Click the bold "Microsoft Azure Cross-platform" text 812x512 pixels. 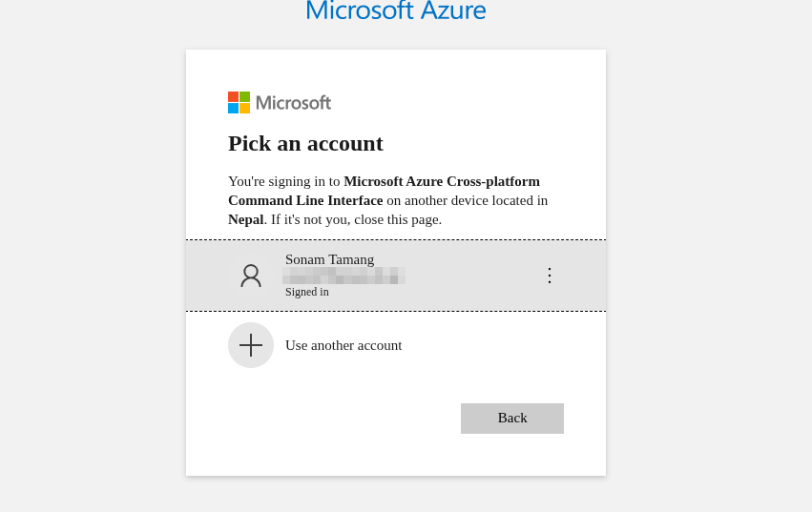[442, 181]
